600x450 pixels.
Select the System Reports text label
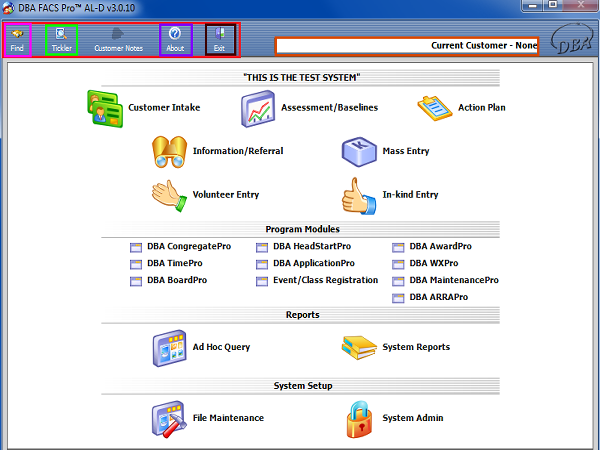click(x=416, y=347)
